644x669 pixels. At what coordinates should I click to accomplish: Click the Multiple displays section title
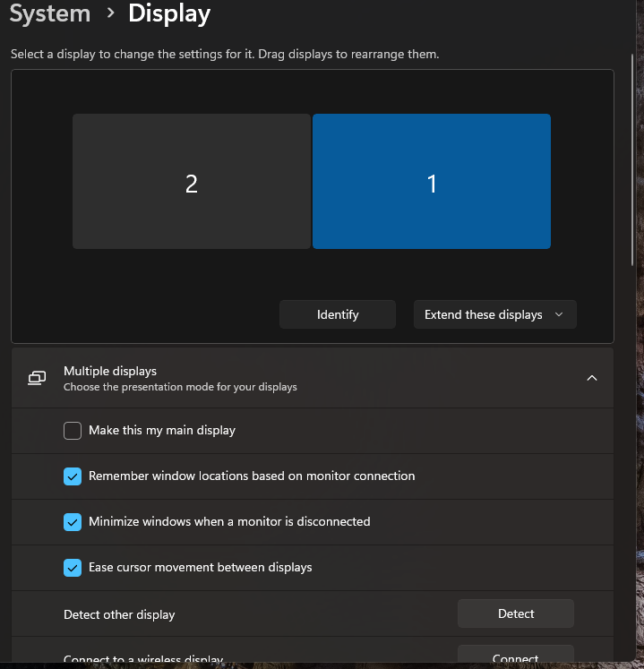110,371
